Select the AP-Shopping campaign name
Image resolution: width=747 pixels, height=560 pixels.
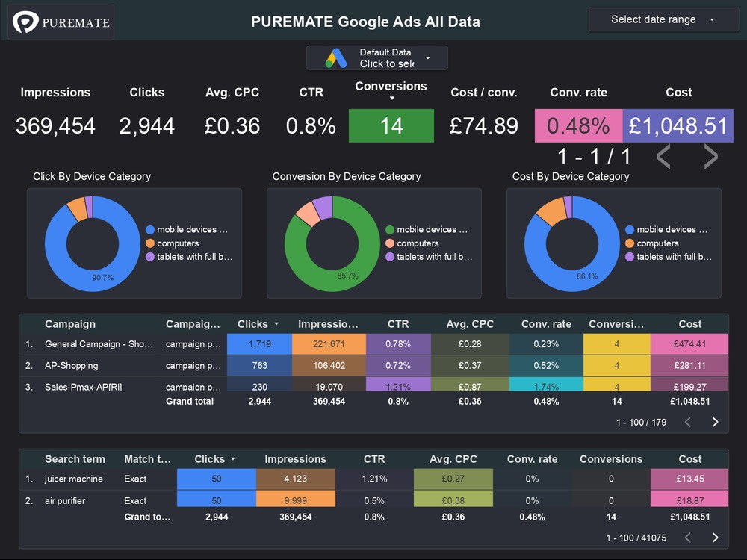72,366
